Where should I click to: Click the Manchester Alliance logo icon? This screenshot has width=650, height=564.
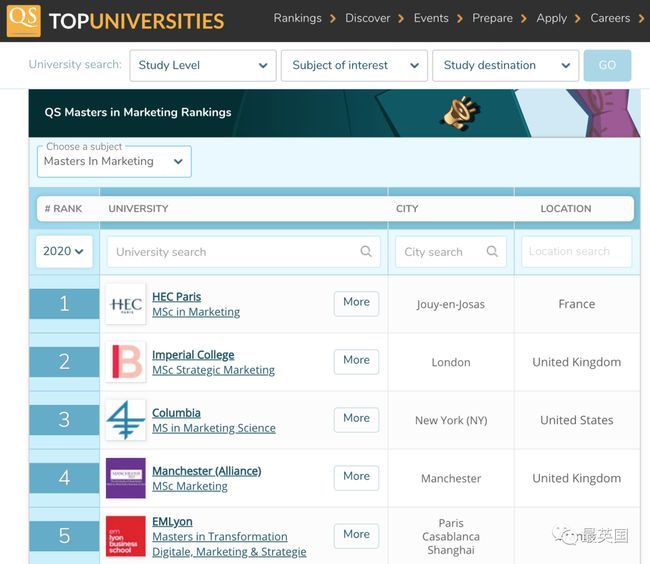125,478
